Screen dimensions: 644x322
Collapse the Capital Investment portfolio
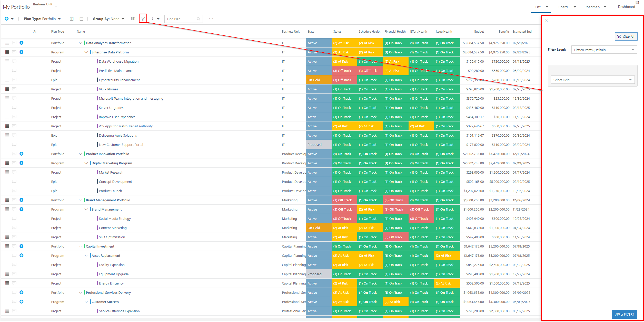(81, 246)
